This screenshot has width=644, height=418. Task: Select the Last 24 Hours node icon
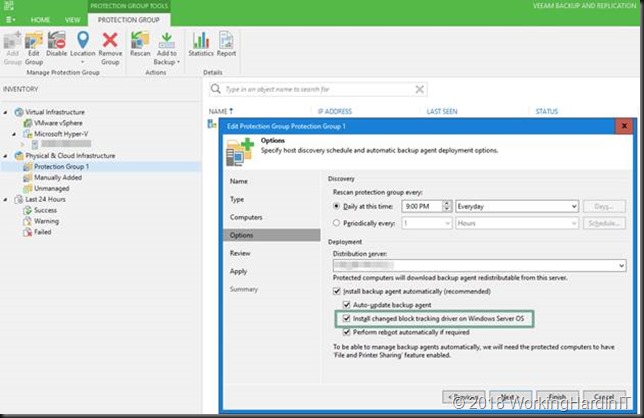19,200
